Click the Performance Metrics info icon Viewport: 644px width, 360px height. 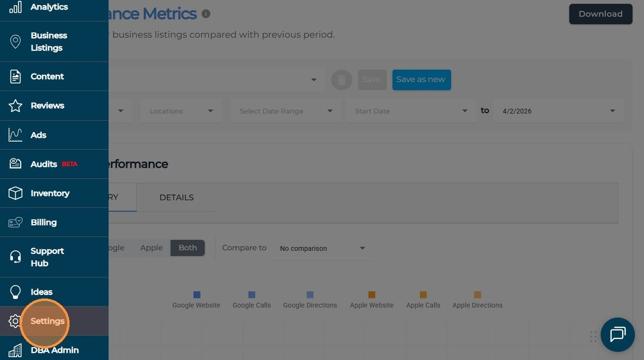[206, 14]
